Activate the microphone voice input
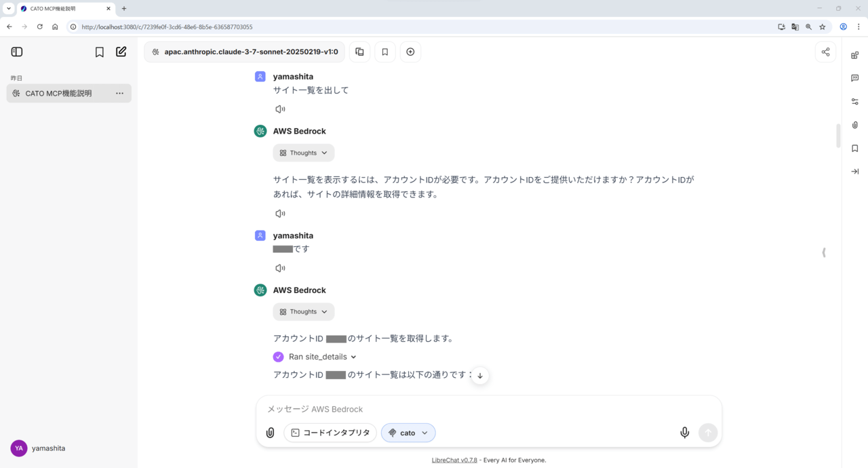This screenshot has height=468, width=868. click(x=684, y=433)
